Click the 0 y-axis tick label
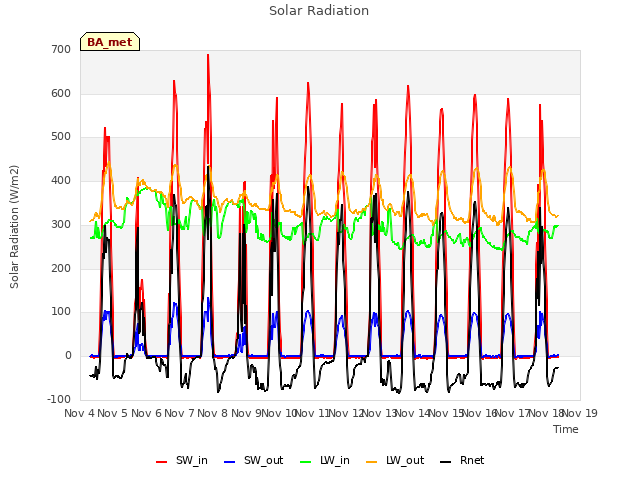 68,356
